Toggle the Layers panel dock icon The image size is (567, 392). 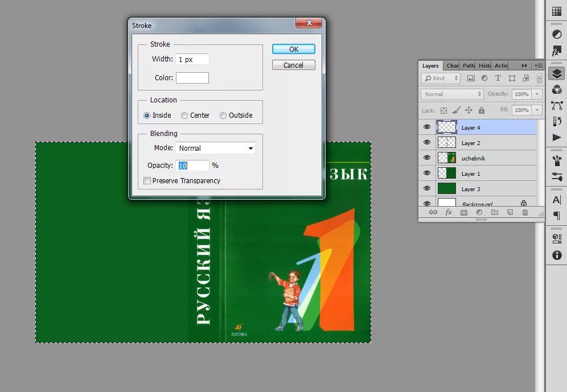point(557,73)
